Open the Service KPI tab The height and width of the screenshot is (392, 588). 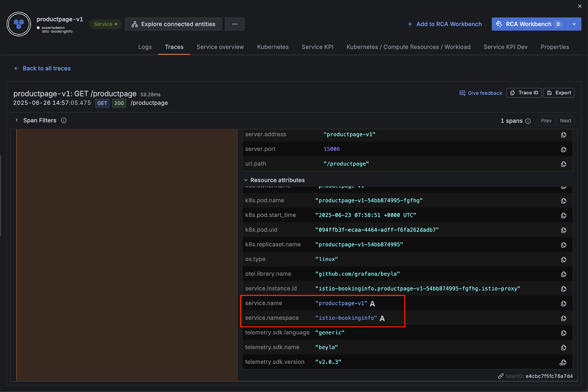(x=317, y=47)
